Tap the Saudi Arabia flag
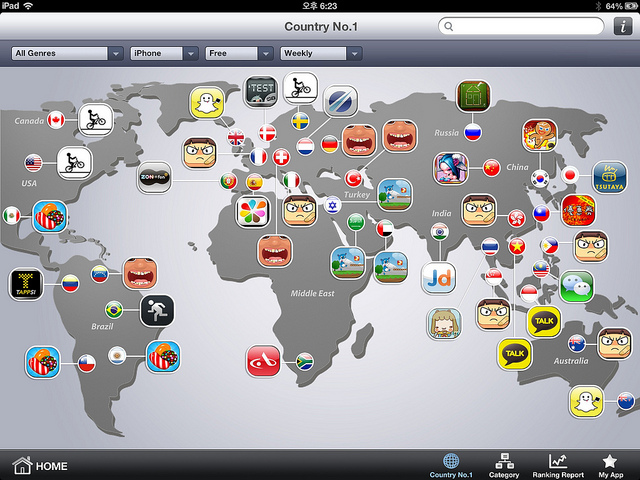The height and width of the screenshot is (480, 640). click(356, 222)
